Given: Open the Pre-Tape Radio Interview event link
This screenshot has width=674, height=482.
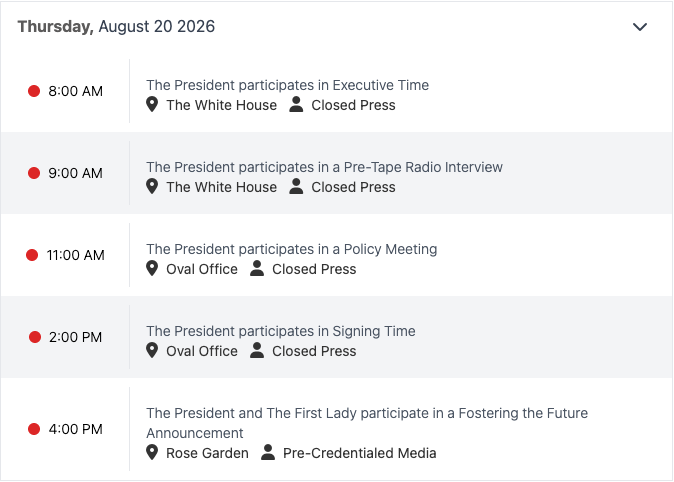Looking at the screenshot, I should click(x=325, y=167).
